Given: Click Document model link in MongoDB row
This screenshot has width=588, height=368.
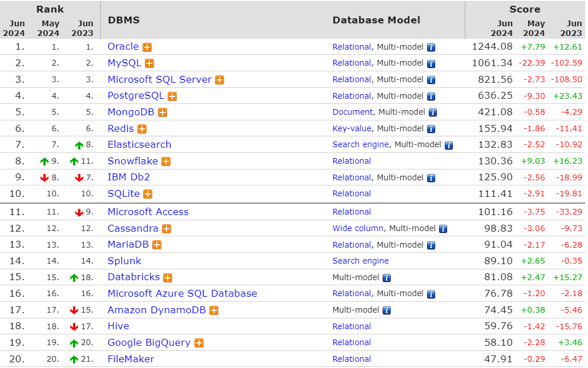Looking at the screenshot, I should coord(352,112).
